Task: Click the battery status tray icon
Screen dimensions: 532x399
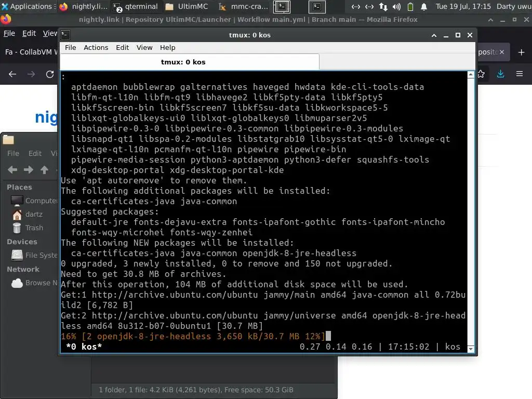Action: pos(410,6)
